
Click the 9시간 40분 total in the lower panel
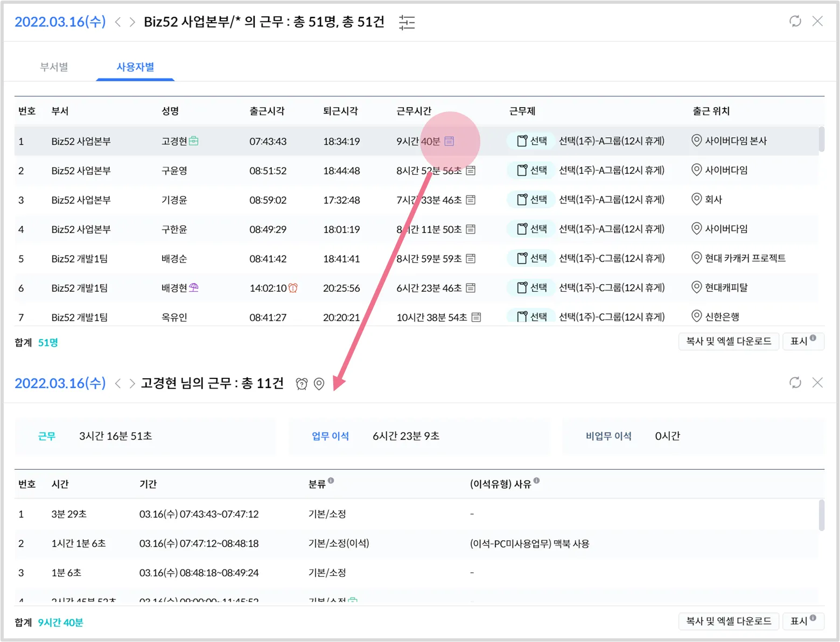pyautogui.click(x=60, y=623)
